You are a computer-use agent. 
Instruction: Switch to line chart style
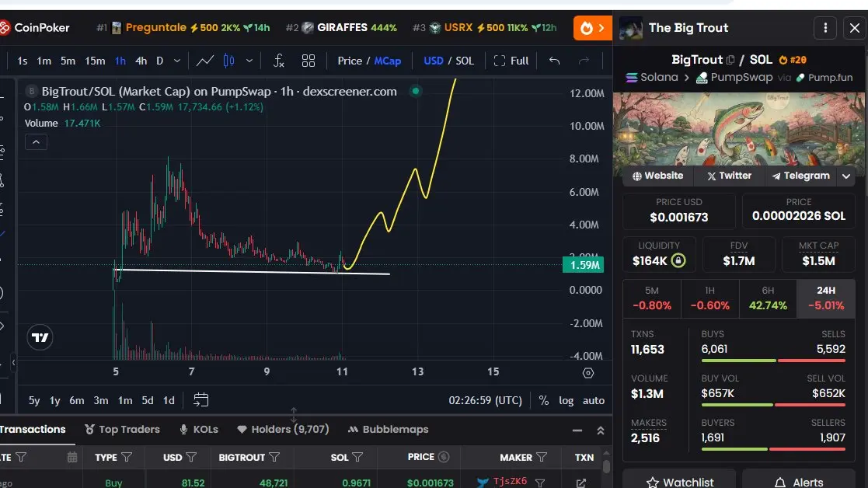pyautogui.click(x=205, y=61)
